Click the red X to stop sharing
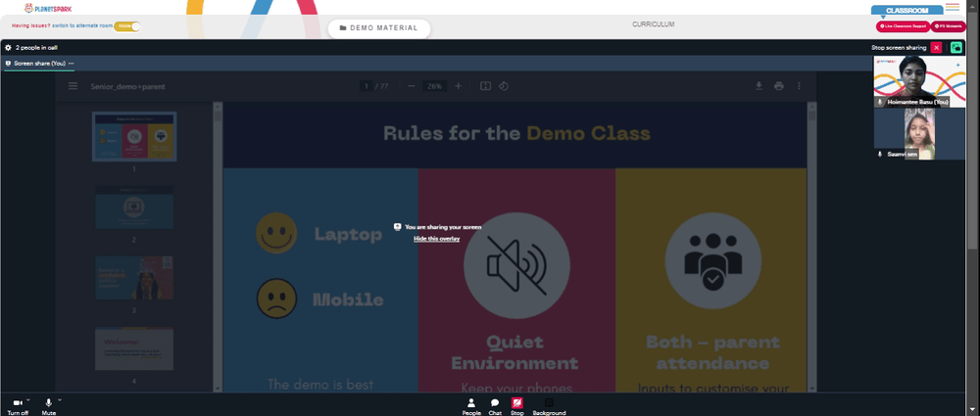 pyautogui.click(x=936, y=47)
